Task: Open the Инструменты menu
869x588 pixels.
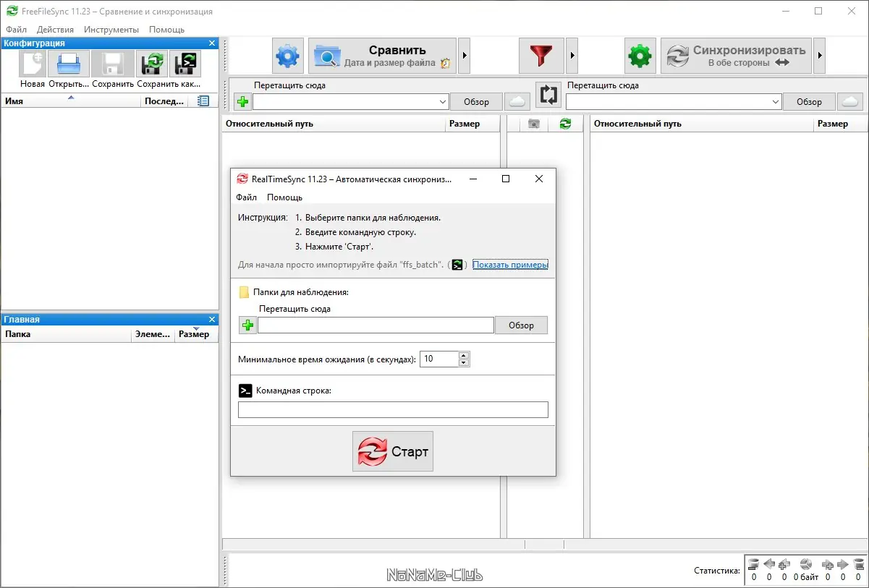Action: coord(111,30)
